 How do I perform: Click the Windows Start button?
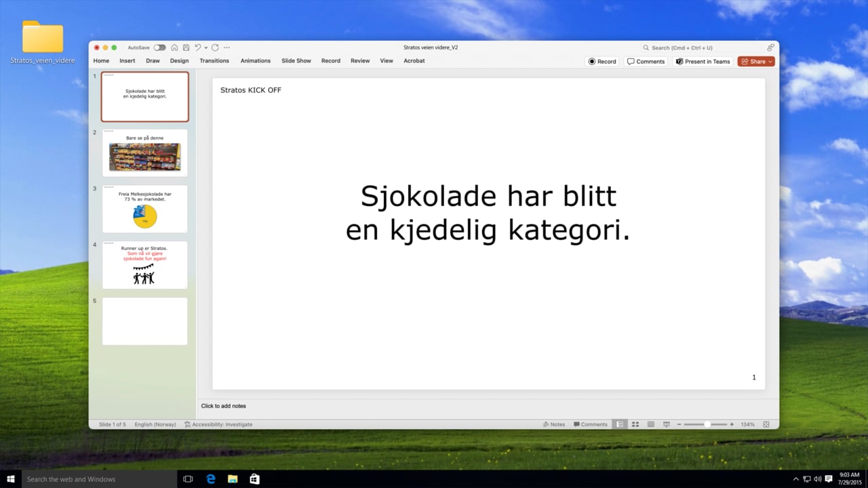click(10, 479)
